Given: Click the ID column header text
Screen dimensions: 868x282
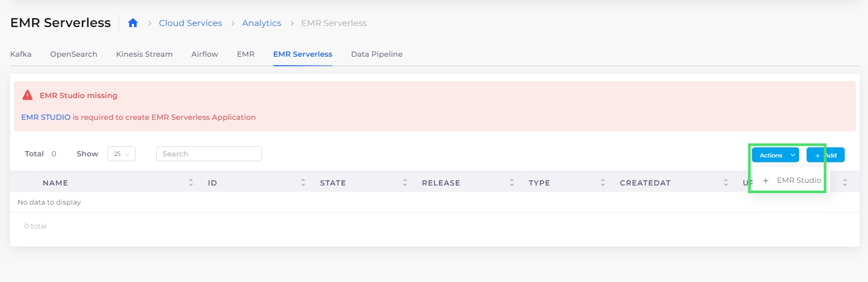Looking at the screenshot, I should [x=212, y=183].
